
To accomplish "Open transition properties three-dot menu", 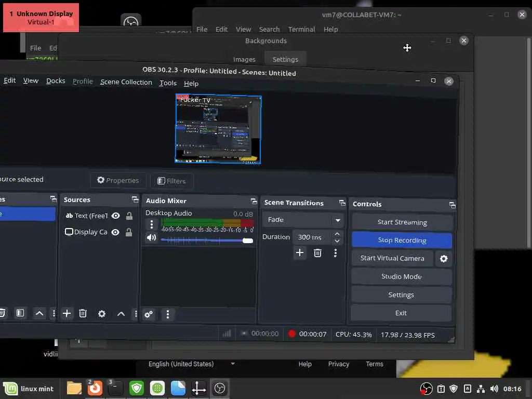I will click(x=335, y=253).
